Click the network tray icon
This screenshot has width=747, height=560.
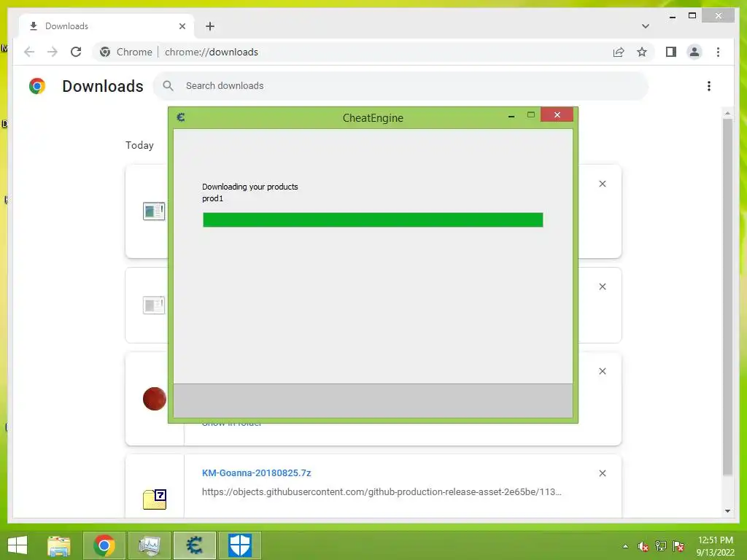pos(661,546)
